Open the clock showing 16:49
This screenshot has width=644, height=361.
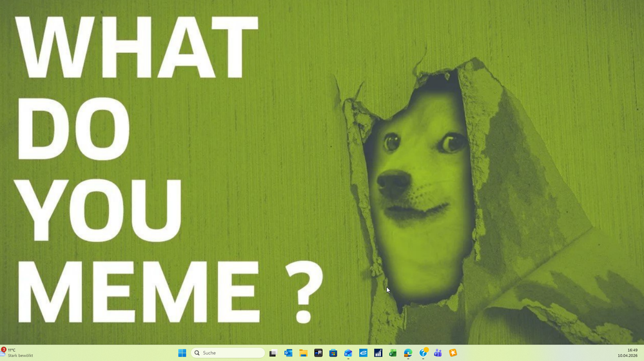click(628, 353)
